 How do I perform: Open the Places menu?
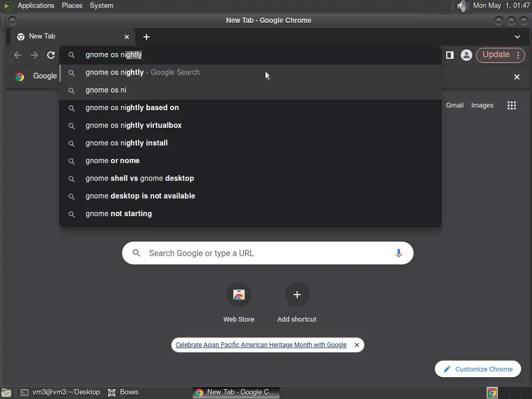72,5
